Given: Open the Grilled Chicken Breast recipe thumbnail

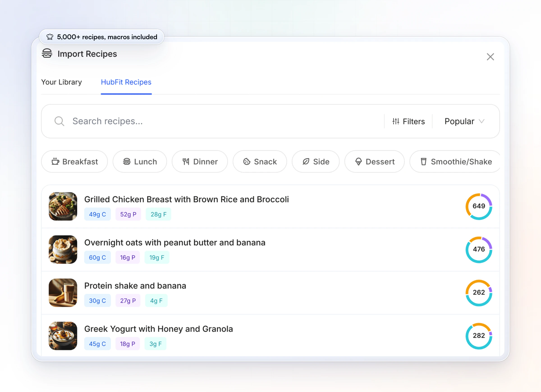Looking at the screenshot, I should pos(63,206).
